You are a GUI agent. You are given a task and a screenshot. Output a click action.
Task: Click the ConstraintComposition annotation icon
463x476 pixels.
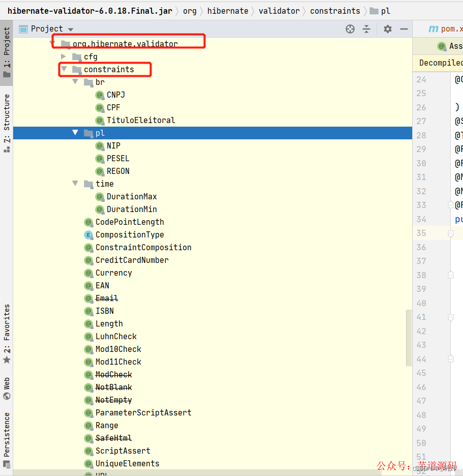click(88, 248)
